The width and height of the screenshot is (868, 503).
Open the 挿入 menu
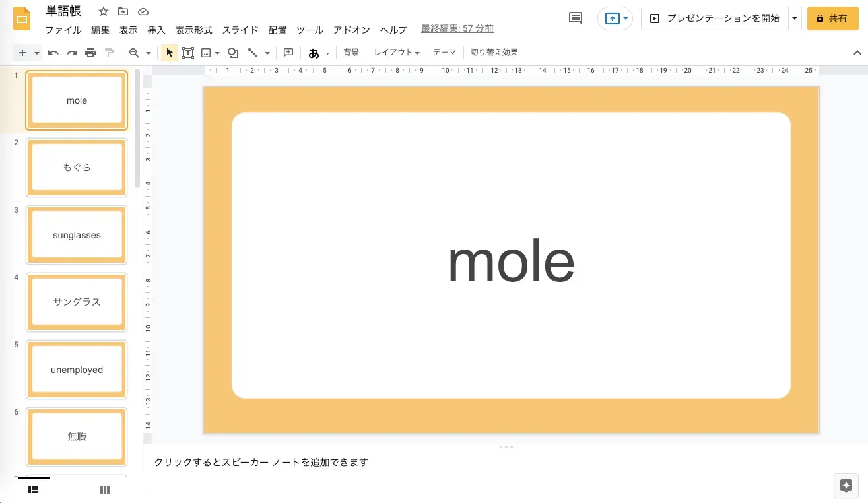pyautogui.click(x=156, y=30)
